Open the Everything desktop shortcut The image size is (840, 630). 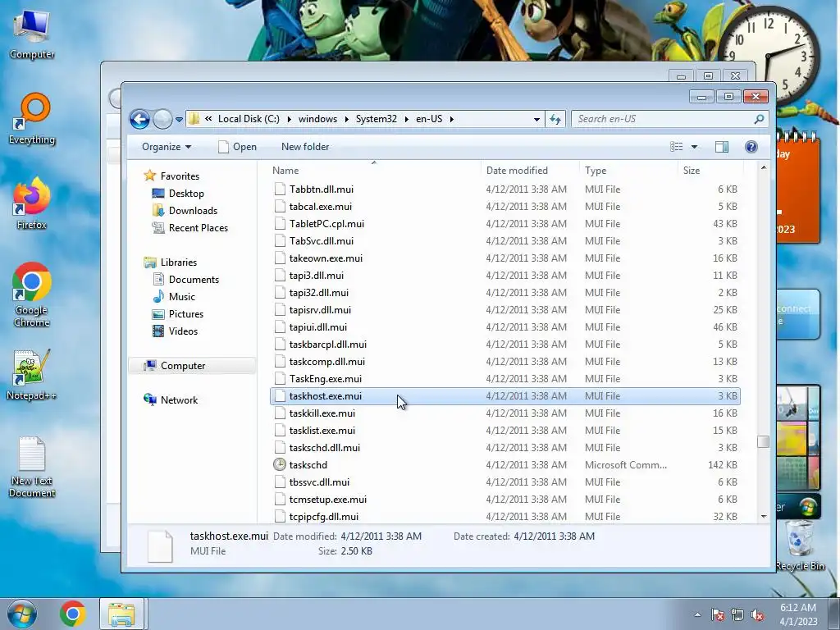coord(32,119)
